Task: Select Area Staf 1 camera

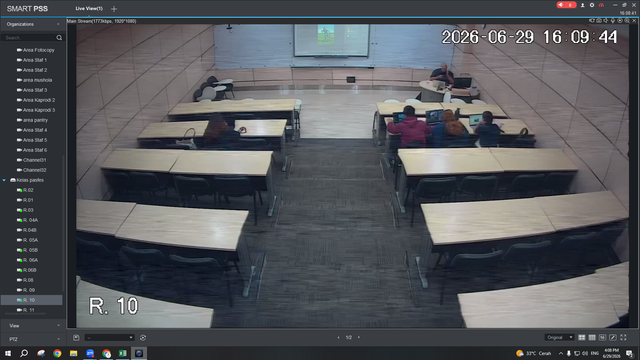Action: point(32,60)
